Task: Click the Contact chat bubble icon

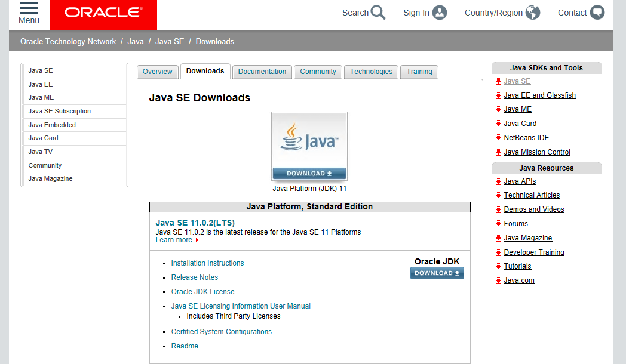Action: pyautogui.click(x=597, y=13)
